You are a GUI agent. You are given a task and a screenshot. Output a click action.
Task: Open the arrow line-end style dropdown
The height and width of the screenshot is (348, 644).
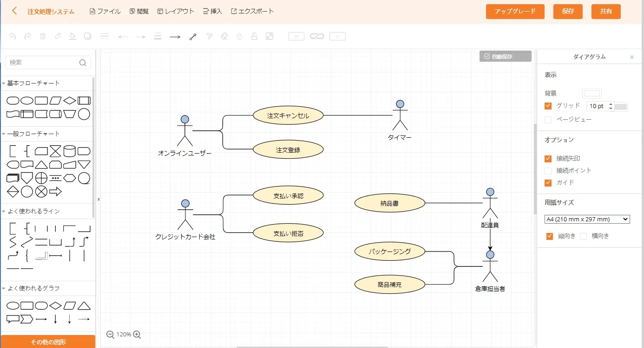click(175, 37)
